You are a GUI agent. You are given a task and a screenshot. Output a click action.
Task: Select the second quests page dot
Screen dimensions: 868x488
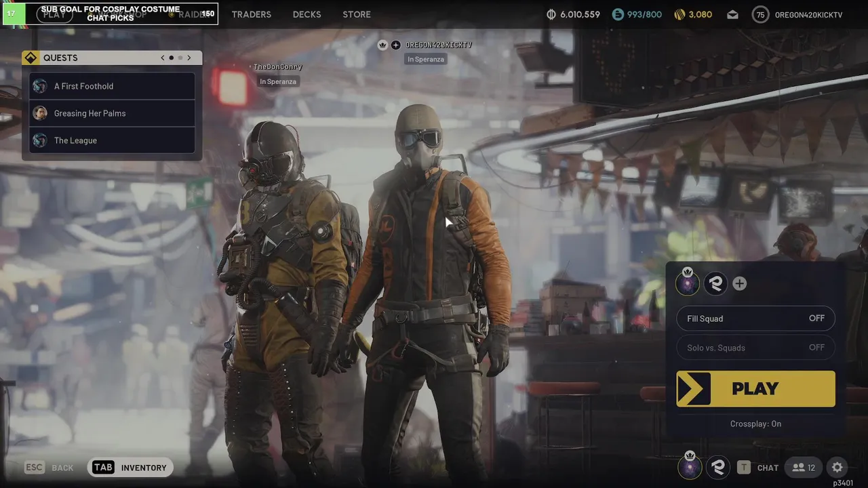pyautogui.click(x=180, y=58)
